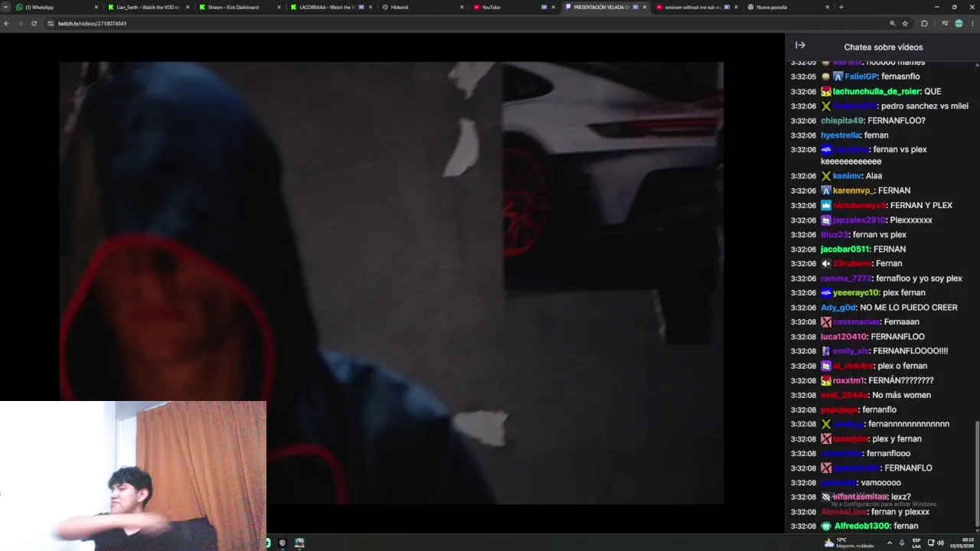Open AlonsoLiove's chat username
The image size is (980, 551).
844,512
